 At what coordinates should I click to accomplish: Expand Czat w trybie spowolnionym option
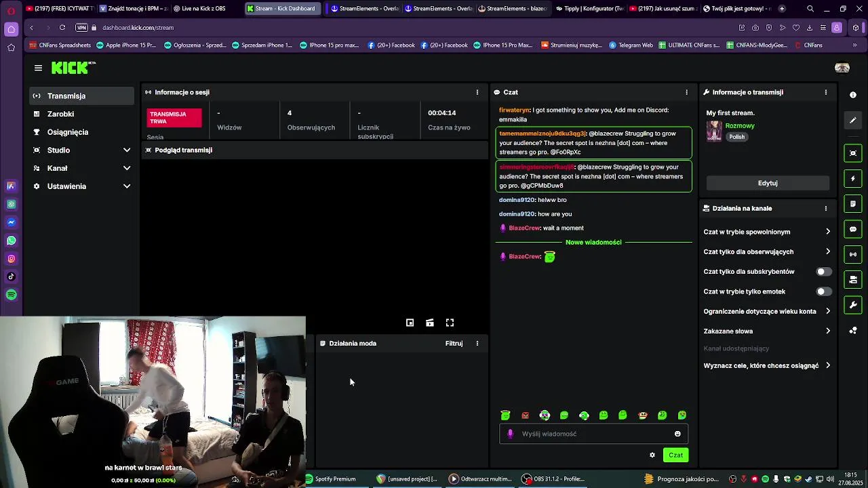pyautogui.click(x=767, y=232)
